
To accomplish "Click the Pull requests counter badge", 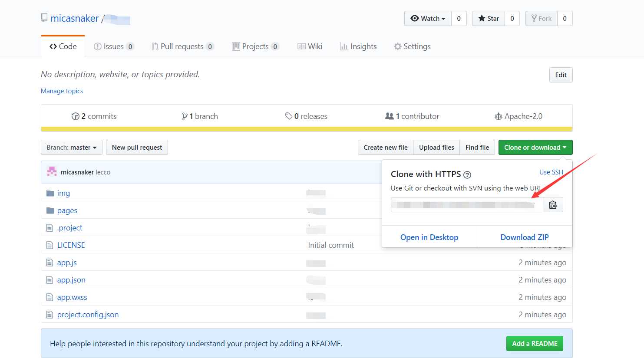I will 210,46.
